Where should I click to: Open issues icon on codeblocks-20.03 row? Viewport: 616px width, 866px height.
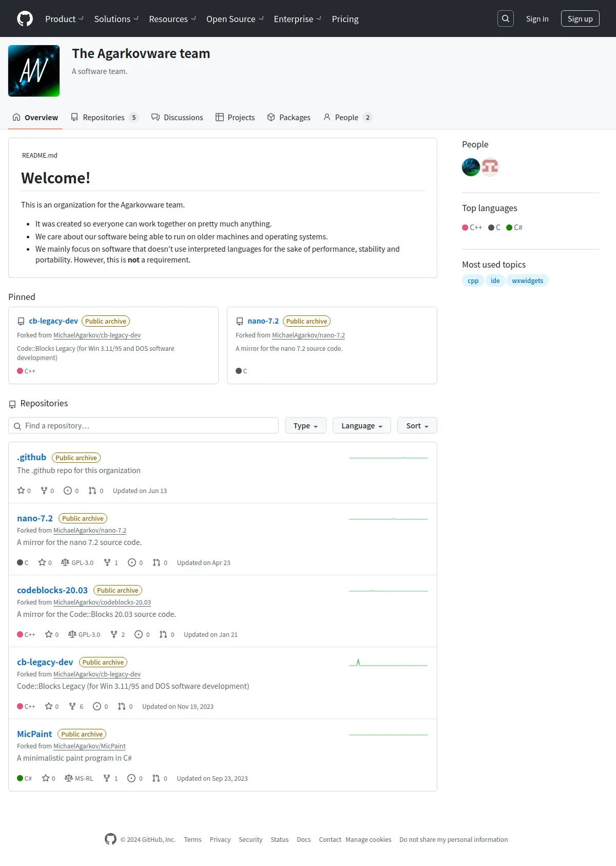point(139,634)
